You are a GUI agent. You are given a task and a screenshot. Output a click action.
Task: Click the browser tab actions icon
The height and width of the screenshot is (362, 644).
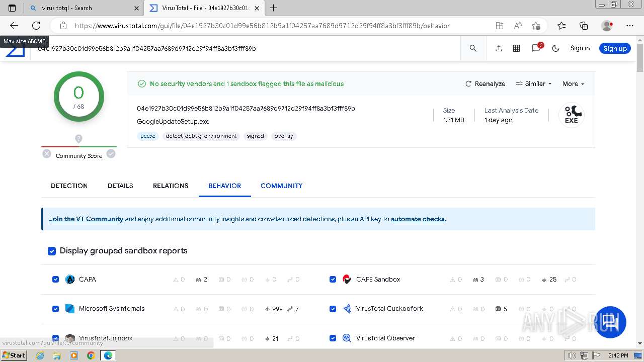point(12,8)
